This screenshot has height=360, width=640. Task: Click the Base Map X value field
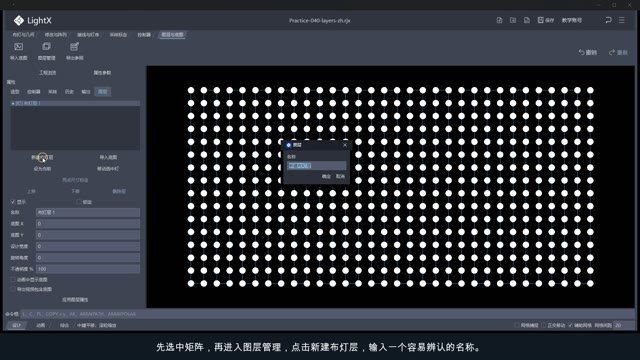click(88, 224)
